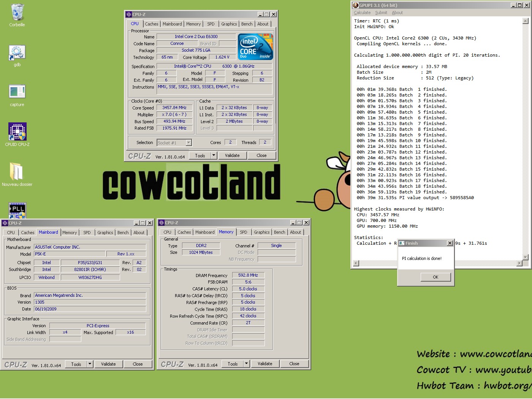Open Graphics tab in top CPU-Z window
532x399 pixels.
click(x=229, y=24)
